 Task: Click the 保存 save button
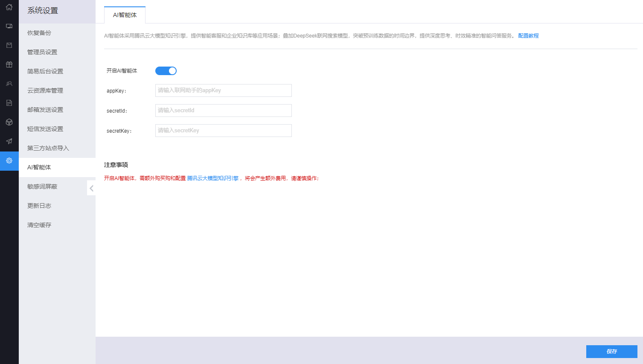click(611, 352)
